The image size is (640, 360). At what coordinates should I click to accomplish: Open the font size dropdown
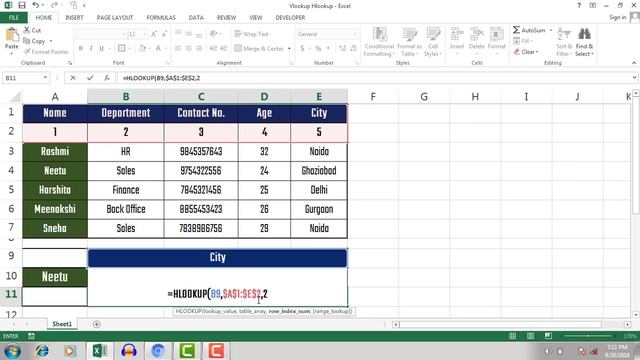pyautogui.click(x=144, y=34)
